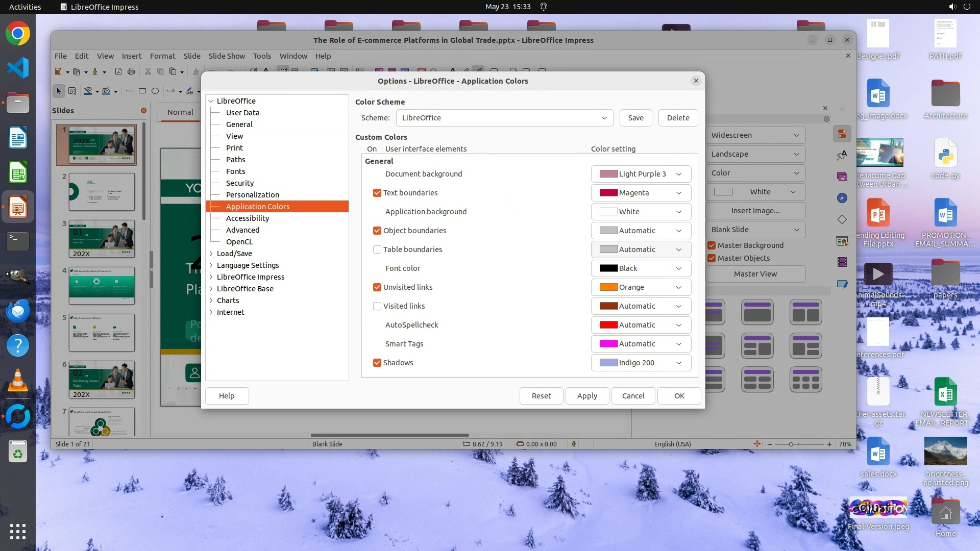The image size is (980, 551).
Task: Select the slide 4 thumbnail
Action: pyautogui.click(x=102, y=286)
